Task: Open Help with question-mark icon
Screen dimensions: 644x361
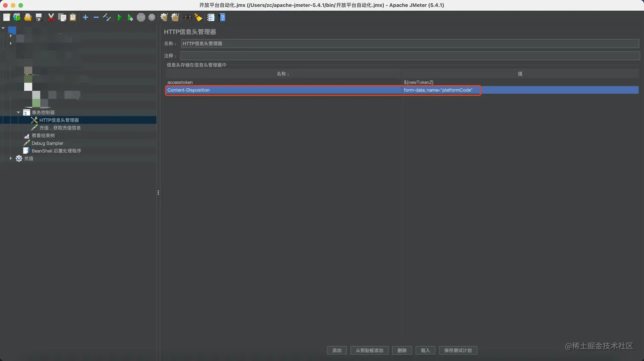Action: [222, 17]
